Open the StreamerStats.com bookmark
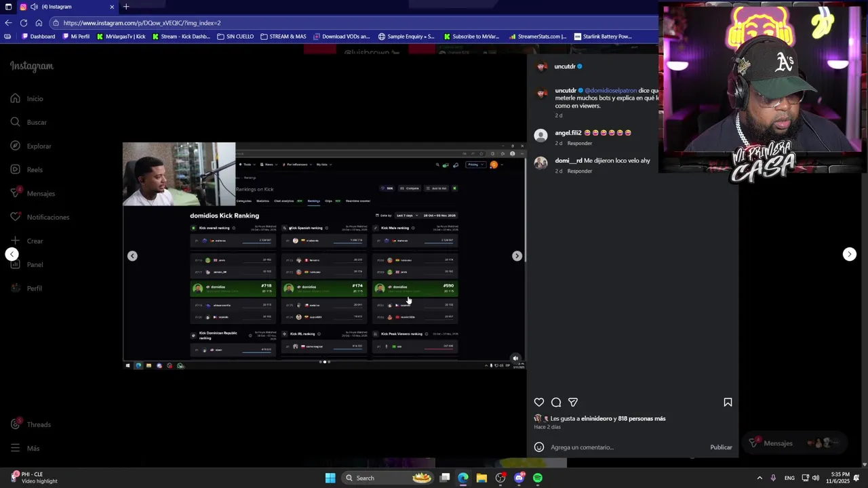 coord(537,37)
